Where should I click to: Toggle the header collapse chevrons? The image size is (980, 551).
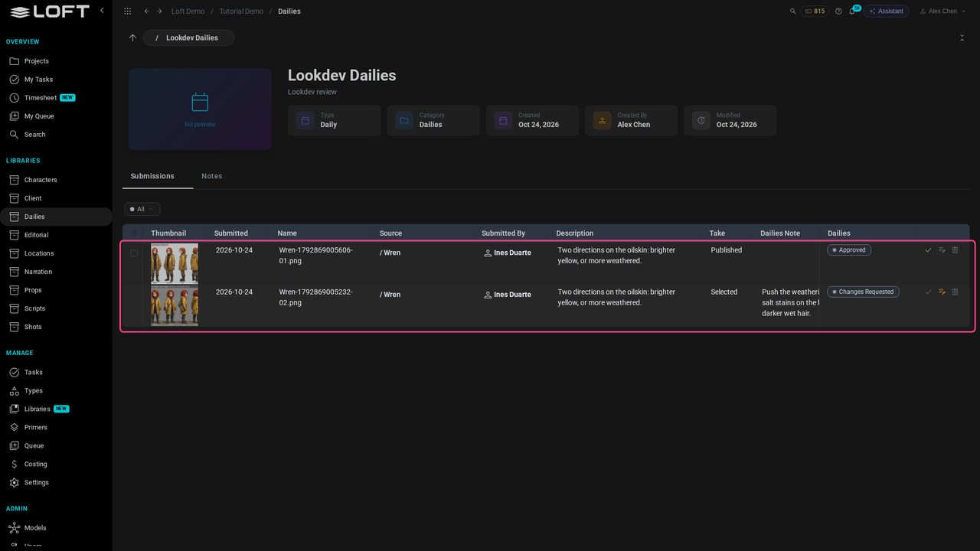point(962,37)
